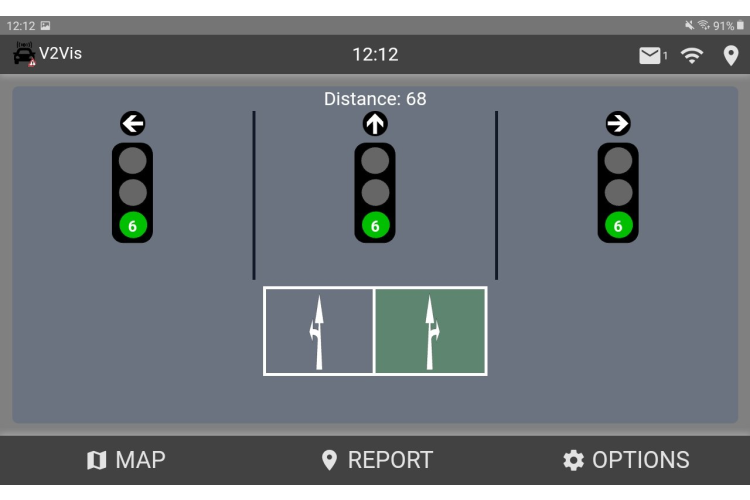Click the red lamp of left traffic light

[x=132, y=160]
